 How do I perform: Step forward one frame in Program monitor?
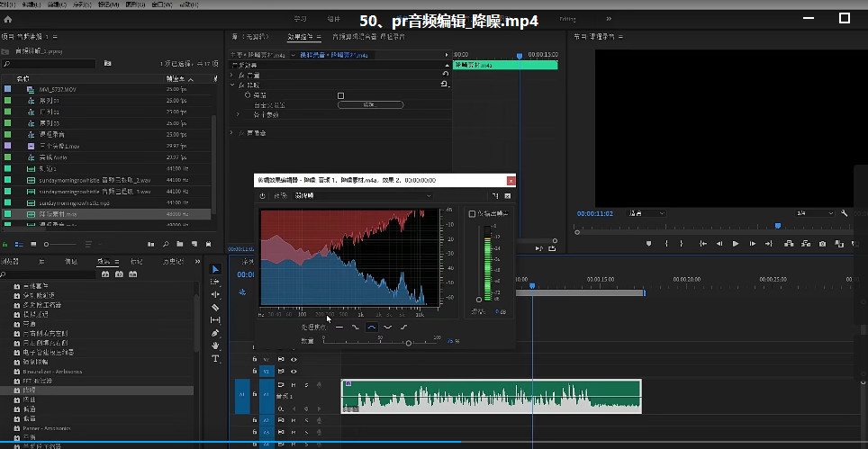coord(753,244)
